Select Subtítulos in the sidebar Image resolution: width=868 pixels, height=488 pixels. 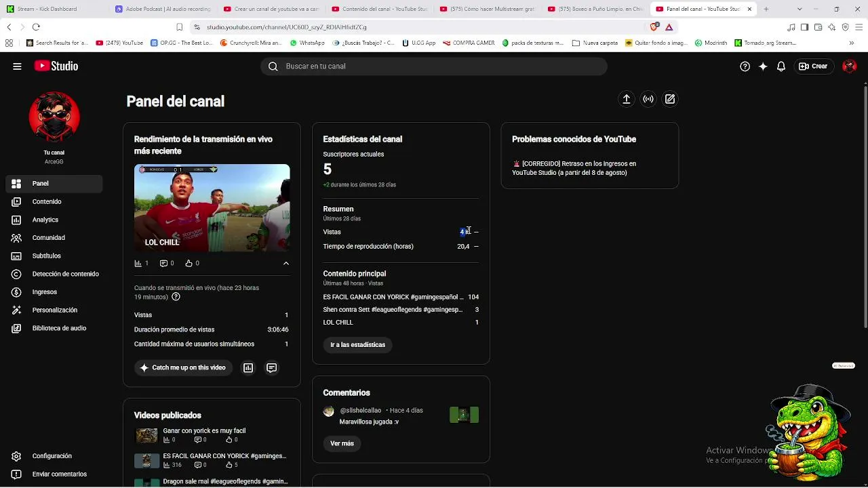click(x=54, y=256)
